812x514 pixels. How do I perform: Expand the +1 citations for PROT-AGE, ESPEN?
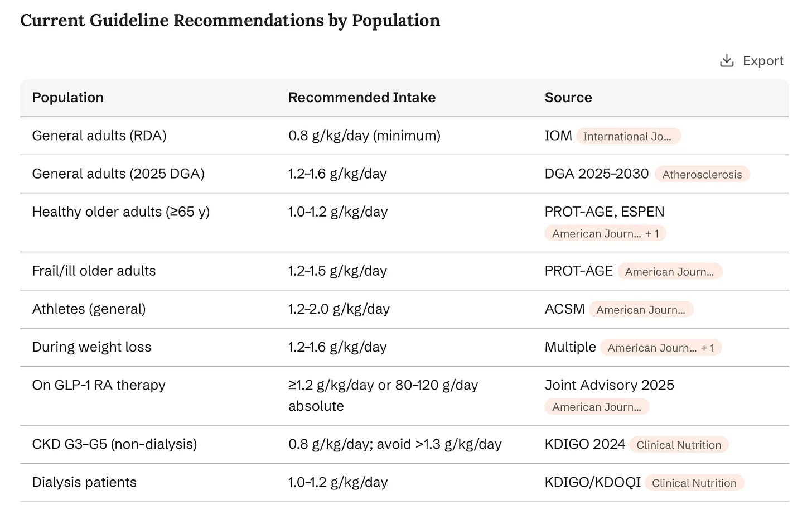tap(652, 233)
